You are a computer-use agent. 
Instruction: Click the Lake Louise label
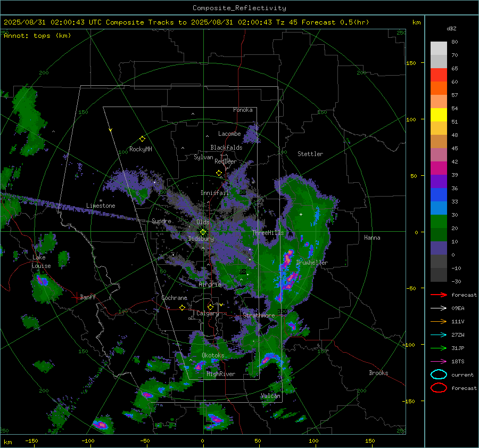coord(42,262)
